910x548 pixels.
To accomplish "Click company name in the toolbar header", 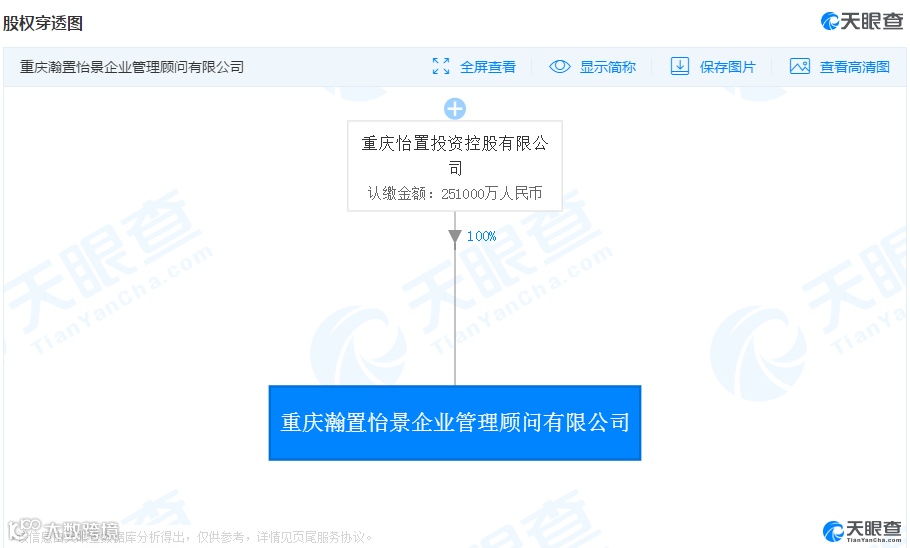I will (132, 67).
